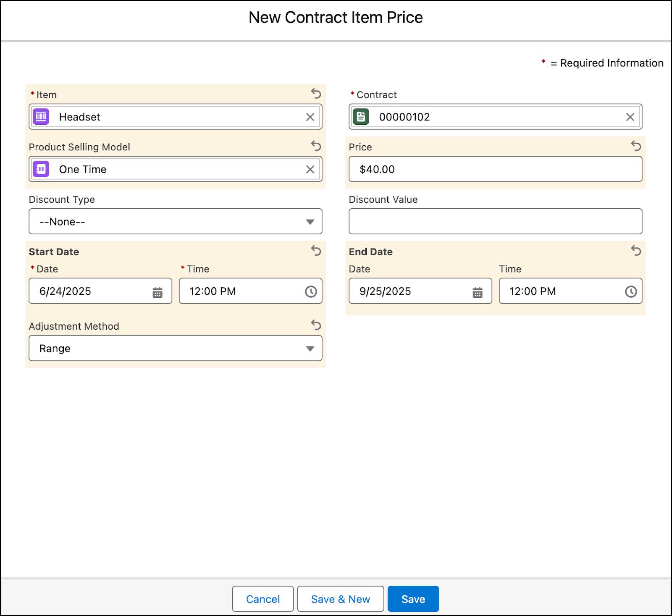
Task: Click the Headset product icon
Action: pyautogui.click(x=41, y=117)
